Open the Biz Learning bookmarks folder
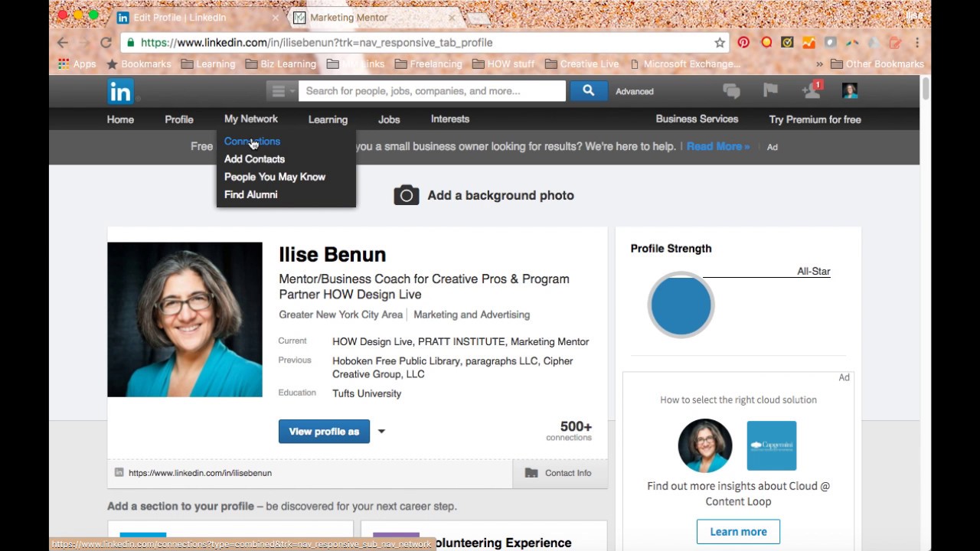Screen dimensions: 980x551 (281, 64)
